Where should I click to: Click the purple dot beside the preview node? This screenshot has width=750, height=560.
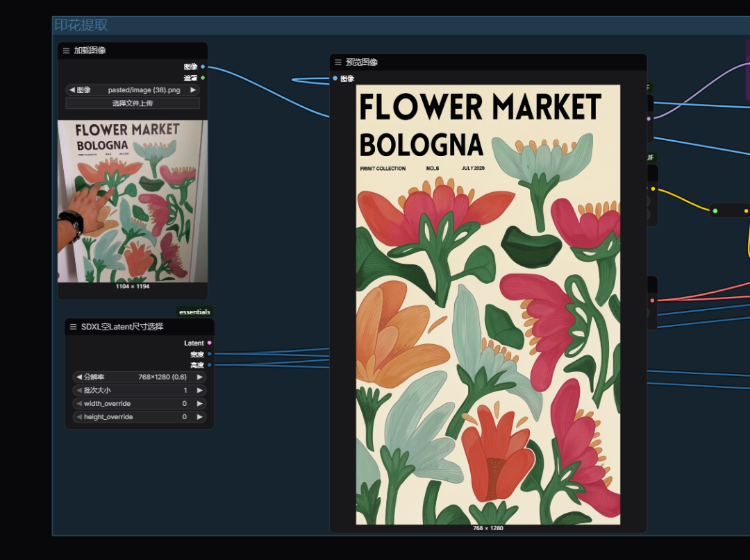(x=649, y=119)
